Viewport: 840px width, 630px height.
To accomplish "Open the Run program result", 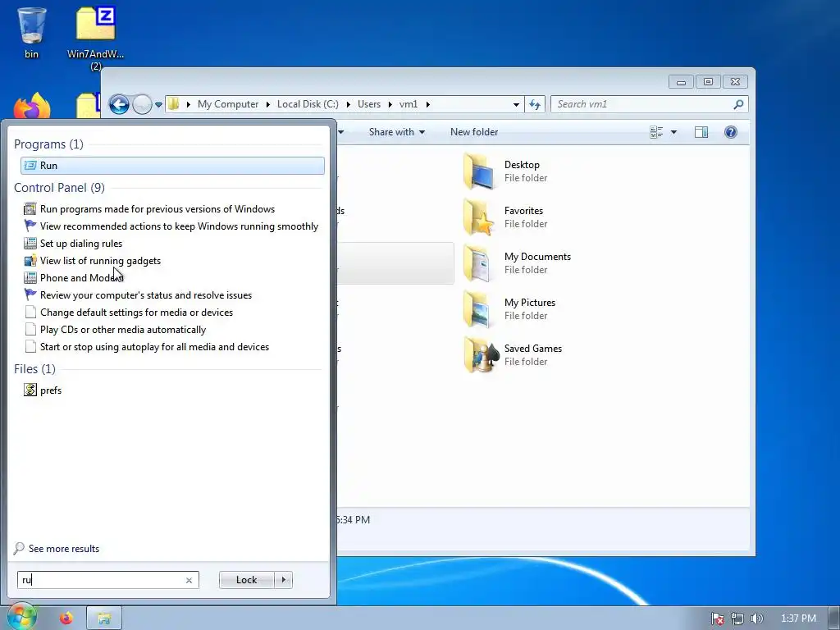I will click(x=172, y=166).
